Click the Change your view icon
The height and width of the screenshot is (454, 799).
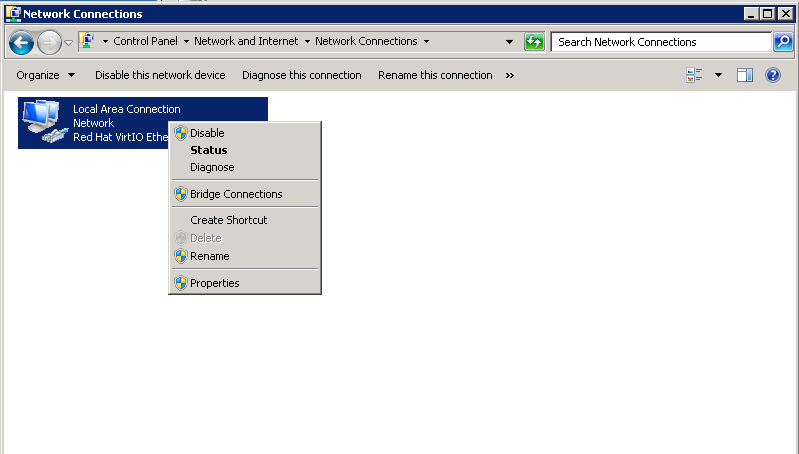coord(695,75)
